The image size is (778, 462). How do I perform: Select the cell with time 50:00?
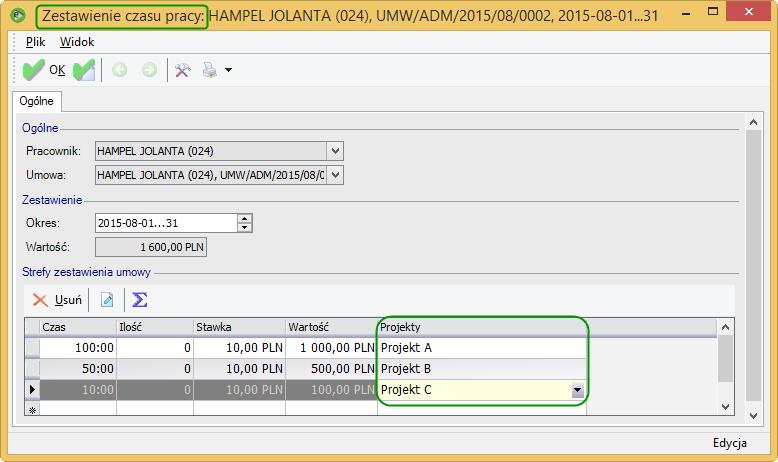point(78,369)
